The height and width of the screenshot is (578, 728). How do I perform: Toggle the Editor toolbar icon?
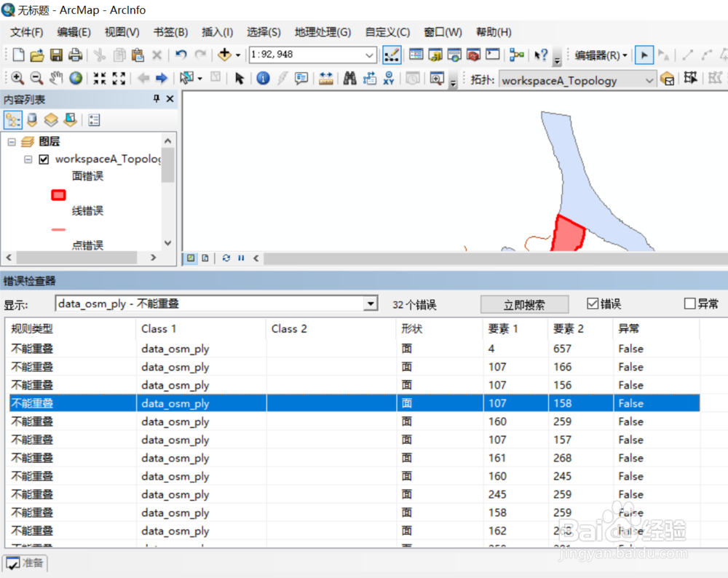[392, 55]
